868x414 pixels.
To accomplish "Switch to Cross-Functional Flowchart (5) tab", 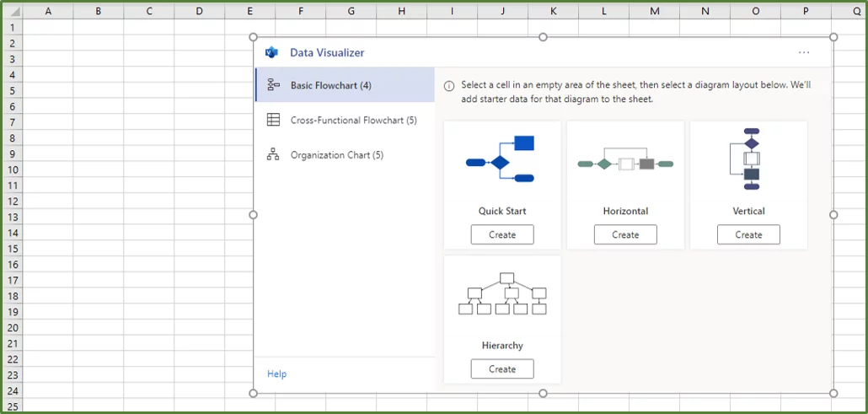I will (x=353, y=121).
